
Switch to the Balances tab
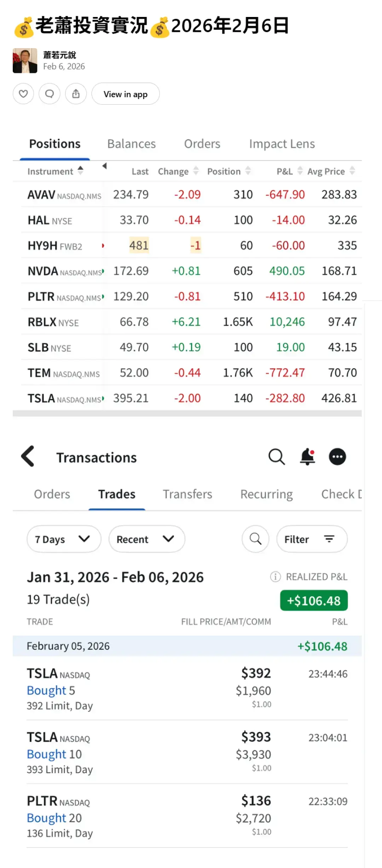pos(131,144)
